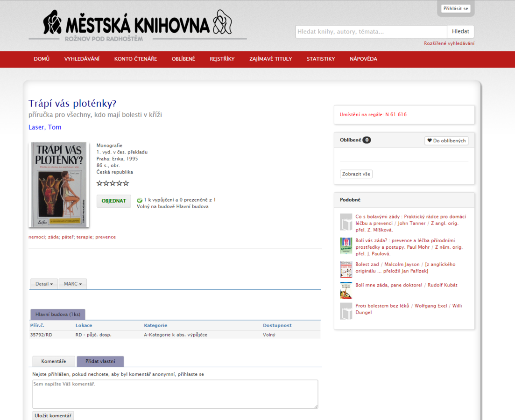Open the Proti bolestem bez léků link

pyautogui.click(x=409, y=309)
